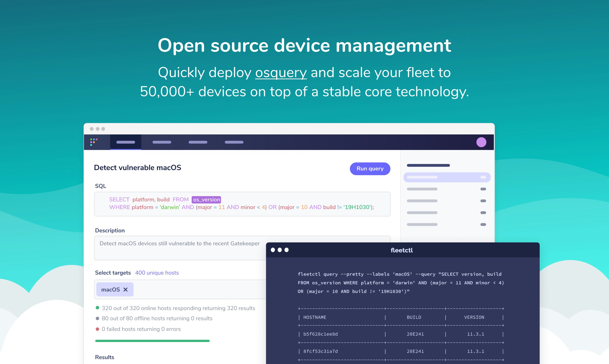Select the currently active first navigation tab

(126, 142)
